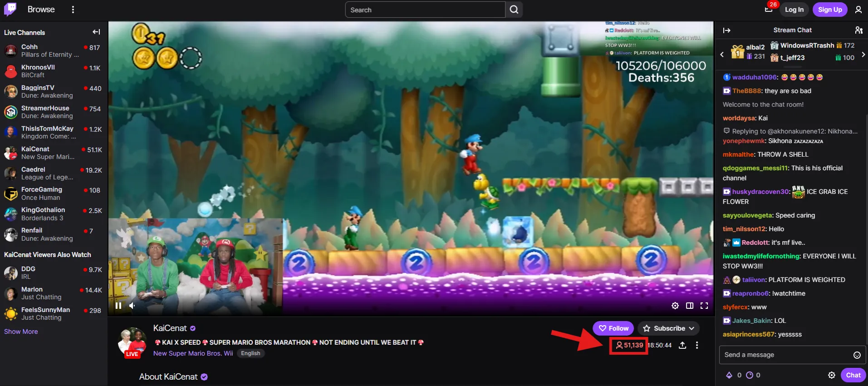Click the Show More link
868x386 pixels.
(21, 332)
